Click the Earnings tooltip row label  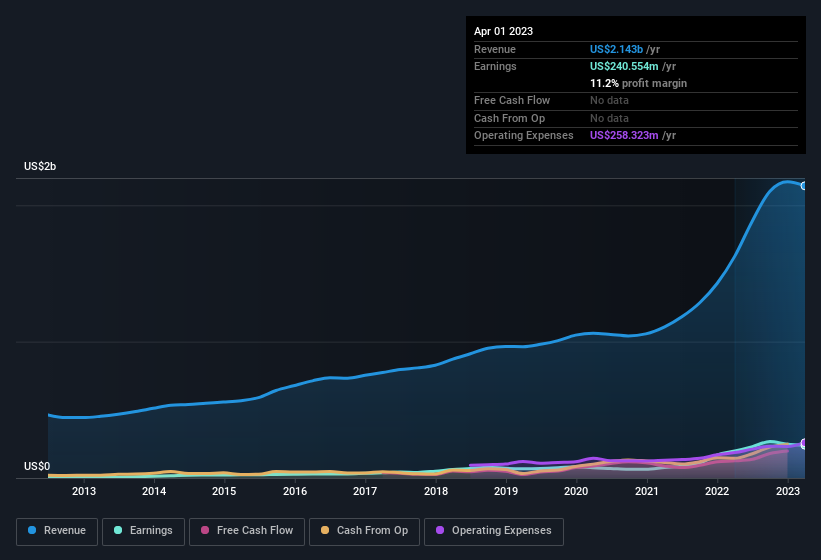point(495,66)
